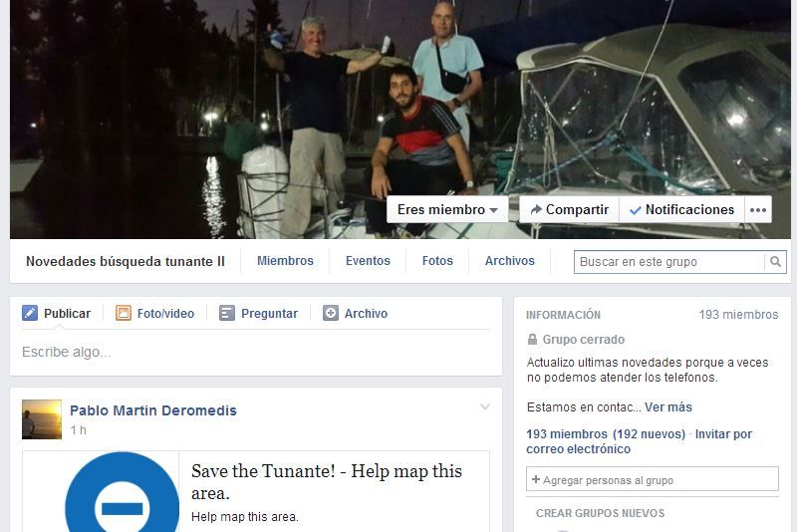
Task: Open Pablo Martin Deromedis profile link
Action: click(153, 410)
